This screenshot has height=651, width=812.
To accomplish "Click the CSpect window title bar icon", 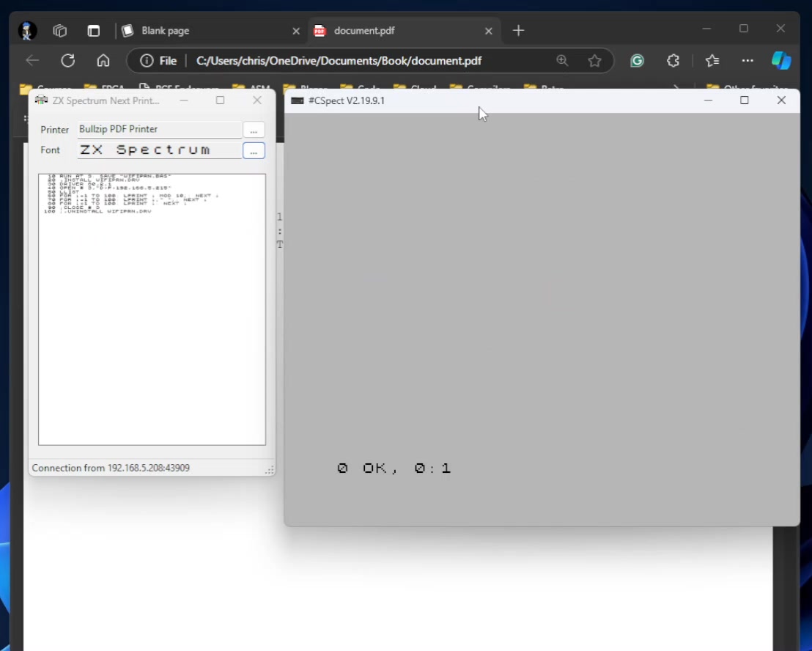I will [298, 100].
